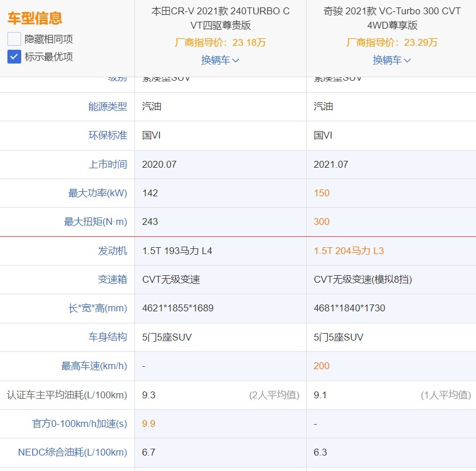Click the 9.1 owner fuel consumption value
This screenshot has height=471, width=476.
tap(320, 395)
